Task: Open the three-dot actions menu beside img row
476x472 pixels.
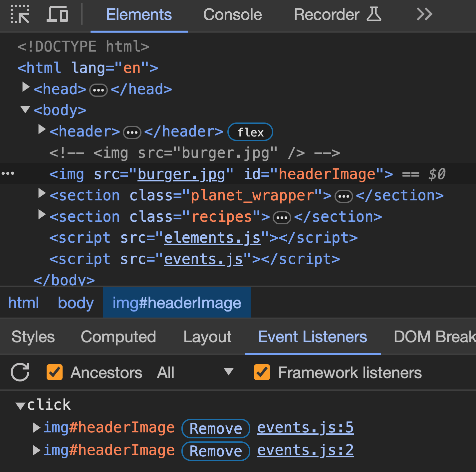Action: (x=8, y=173)
